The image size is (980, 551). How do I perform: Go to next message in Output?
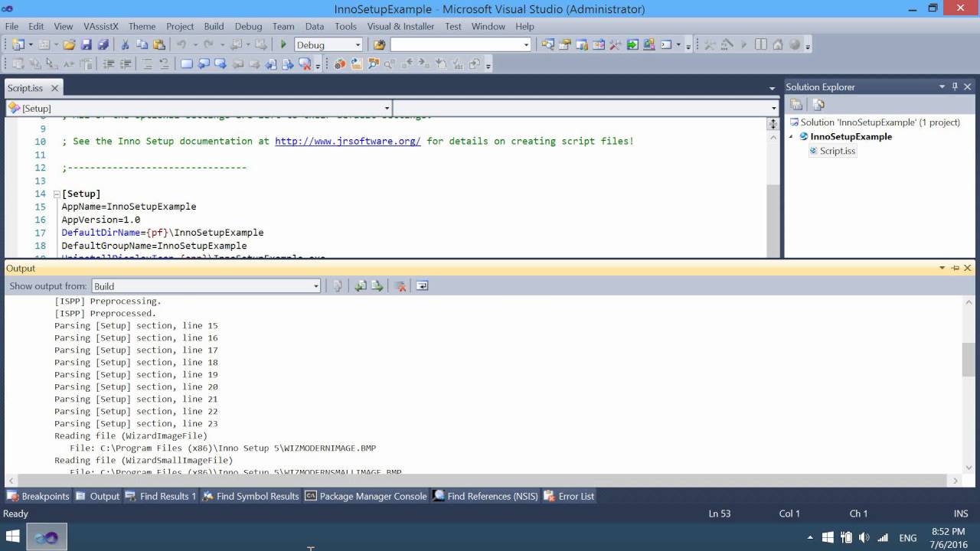point(377,285)
